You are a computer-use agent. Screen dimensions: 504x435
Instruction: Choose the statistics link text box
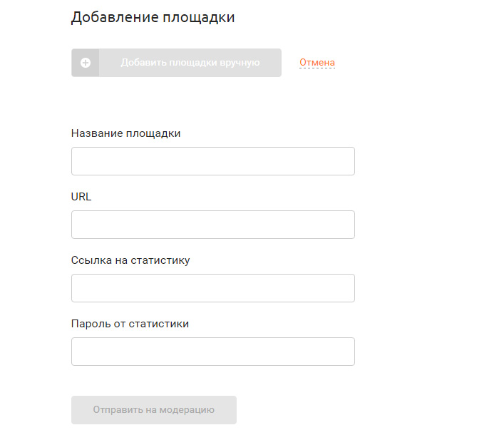(212, 288)
